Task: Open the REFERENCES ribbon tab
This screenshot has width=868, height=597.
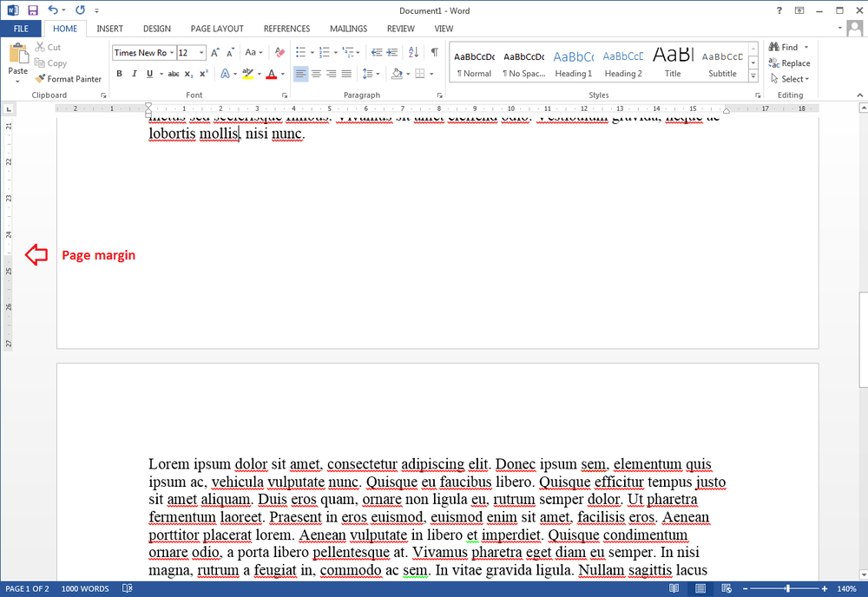Action: tap(286, 29)
